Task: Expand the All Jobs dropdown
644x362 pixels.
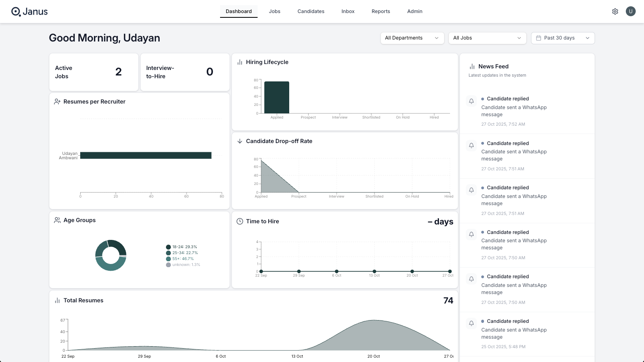Action: tap(487, 38)
